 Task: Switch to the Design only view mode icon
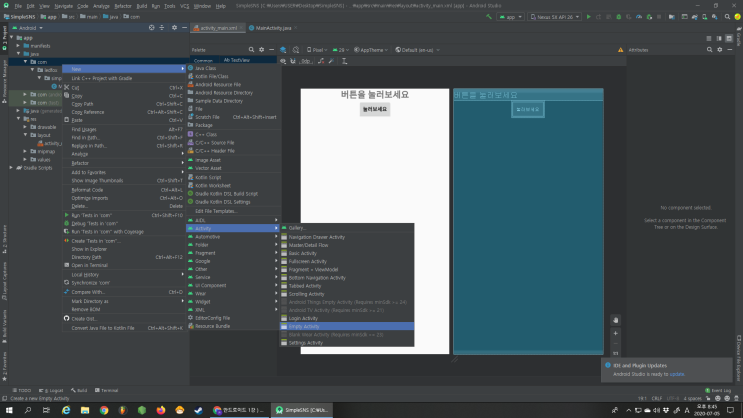[x=729, y=39]
